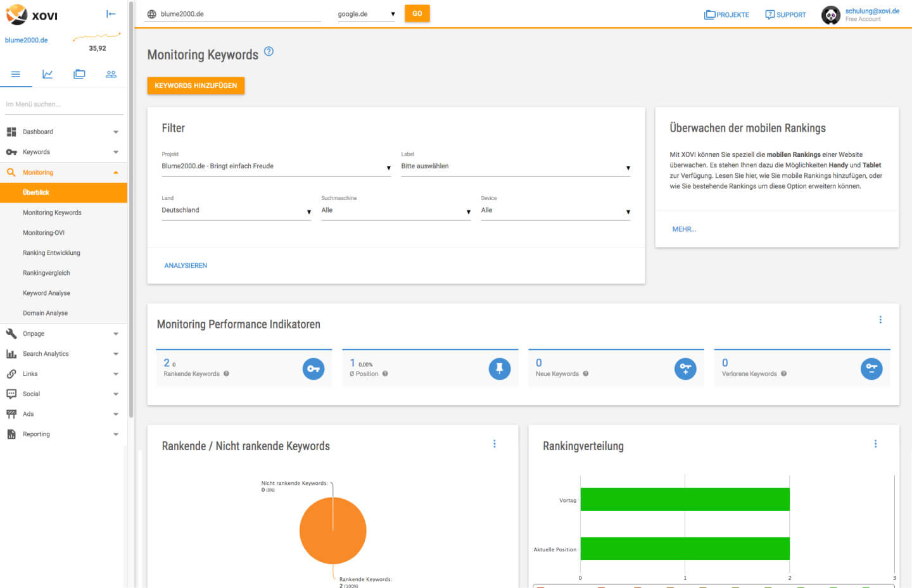
Task: Switch to the users sidebar tab
Action: click(x=111, y=74)
